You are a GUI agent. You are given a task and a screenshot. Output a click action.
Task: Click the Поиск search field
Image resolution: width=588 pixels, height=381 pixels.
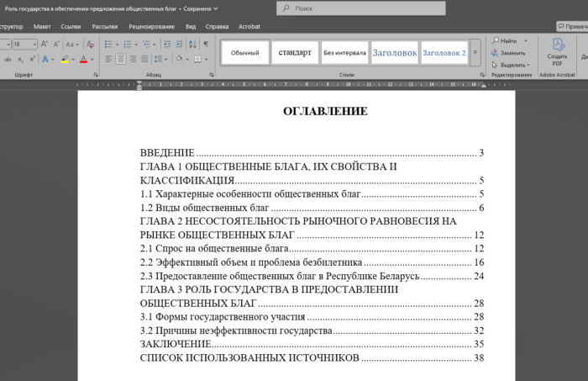[360, 8]
